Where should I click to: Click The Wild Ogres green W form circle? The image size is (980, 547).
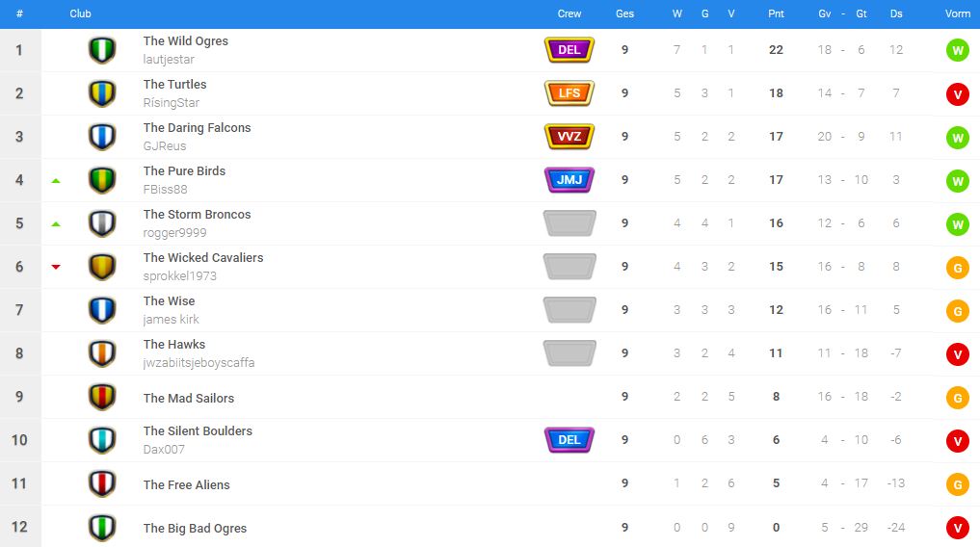[957, 50]
